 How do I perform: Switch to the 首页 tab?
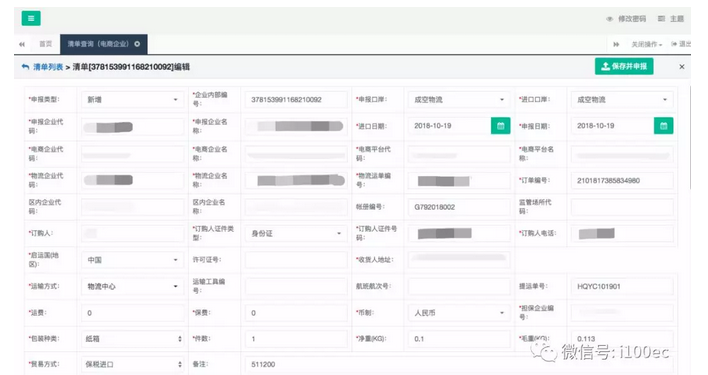45,44
